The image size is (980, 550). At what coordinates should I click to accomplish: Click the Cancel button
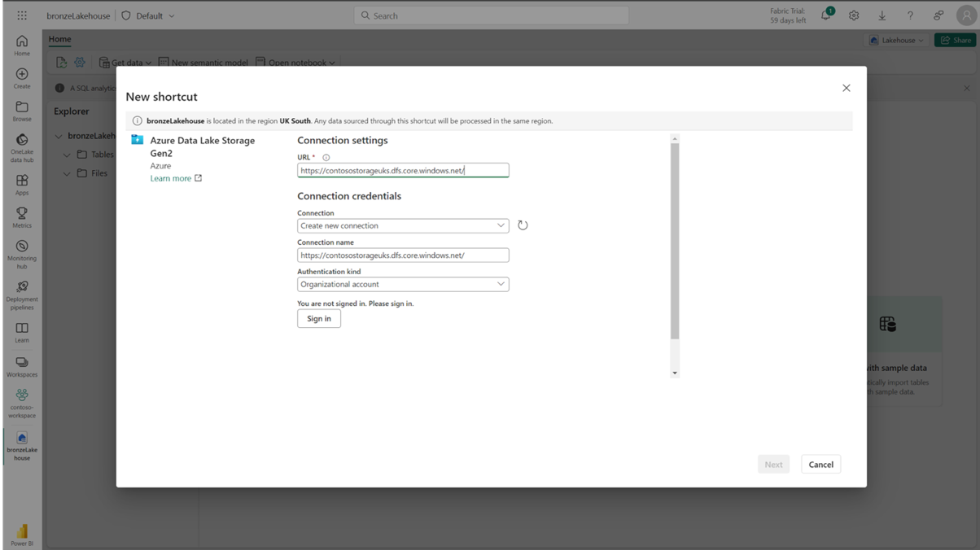tap(820, 465)
